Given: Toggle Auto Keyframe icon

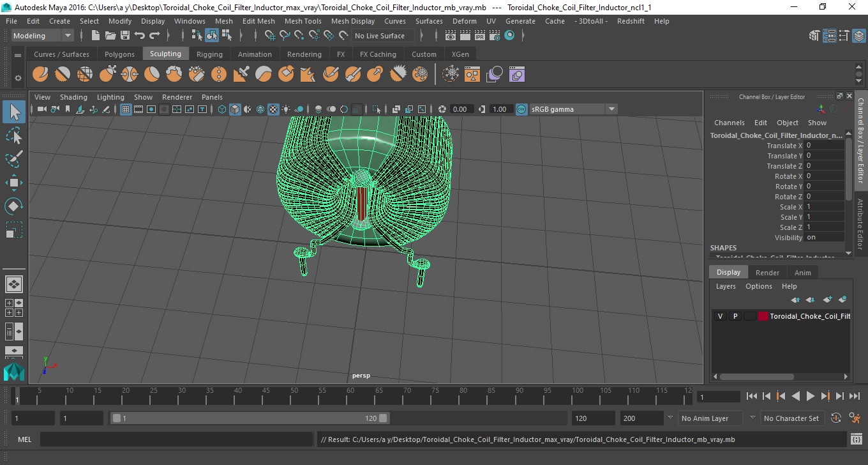Looking at the screenshot, I should click(x=836, y=418).
